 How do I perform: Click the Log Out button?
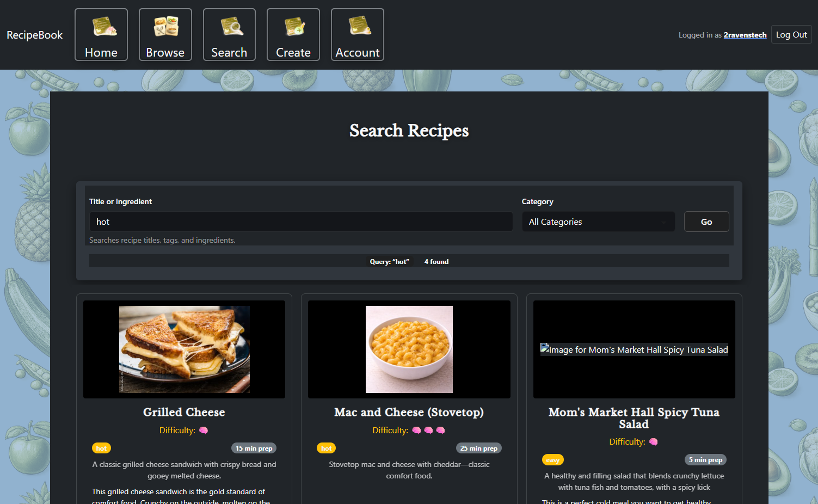pos(791,34)
